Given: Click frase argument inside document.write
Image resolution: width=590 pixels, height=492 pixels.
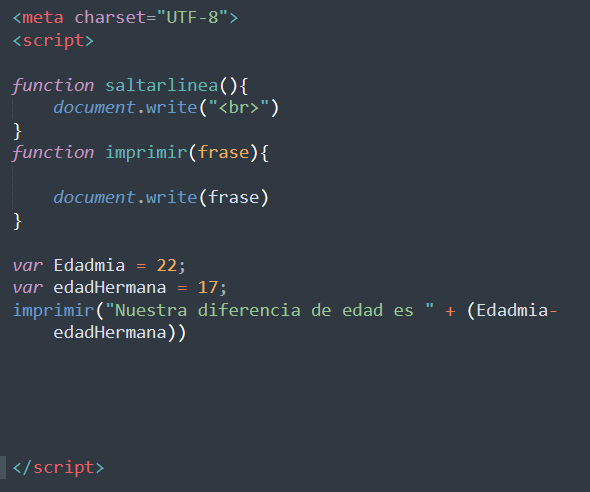Looking at the screenshot, I should [234, 197].
